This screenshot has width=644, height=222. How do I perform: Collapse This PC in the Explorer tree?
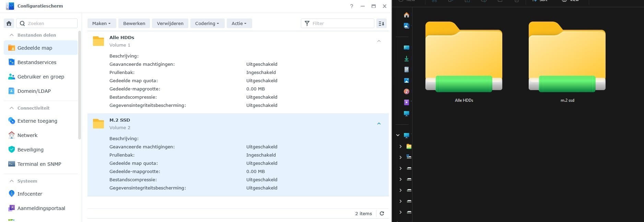coord(398,135)
